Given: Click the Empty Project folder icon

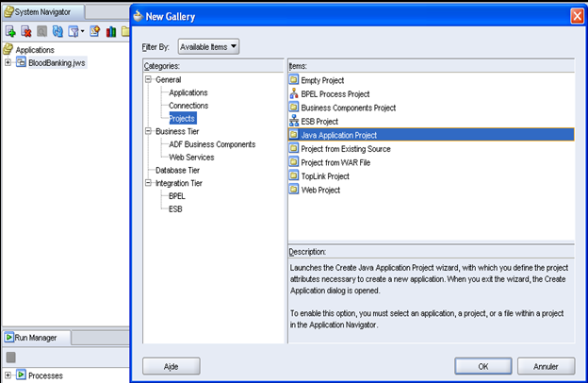Looking at the screenshot, I should [294, 80].
